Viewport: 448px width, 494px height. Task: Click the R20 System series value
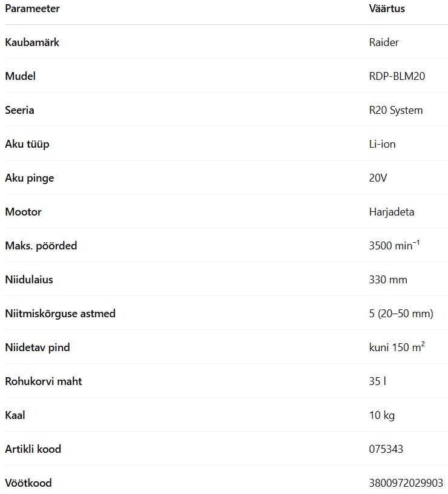pos(396,110)
